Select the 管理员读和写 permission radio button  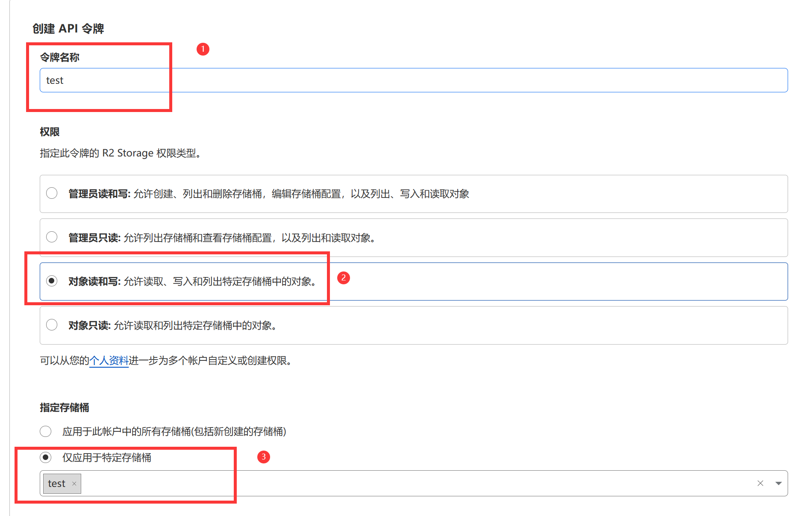pos(52,193)
